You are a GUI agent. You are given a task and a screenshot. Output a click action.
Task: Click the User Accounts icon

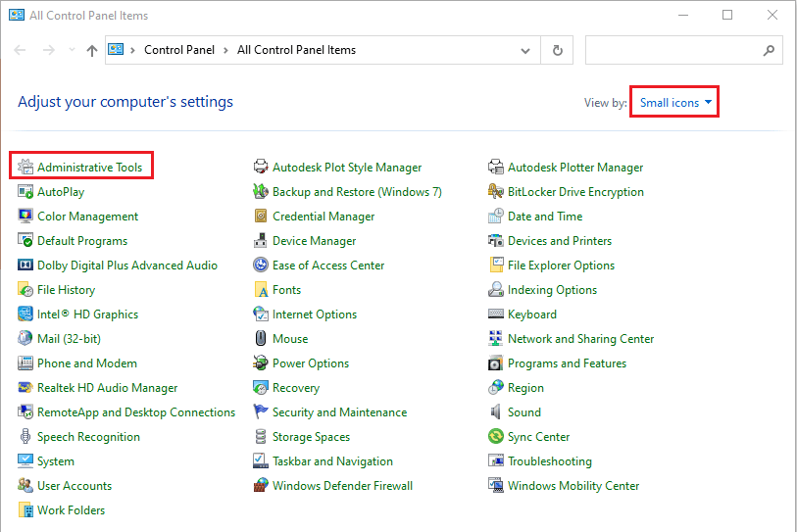[x=25, y=485]
